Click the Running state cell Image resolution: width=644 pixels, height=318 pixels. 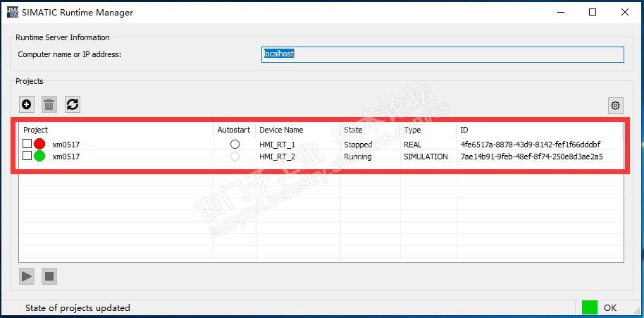tap(358, 157)
